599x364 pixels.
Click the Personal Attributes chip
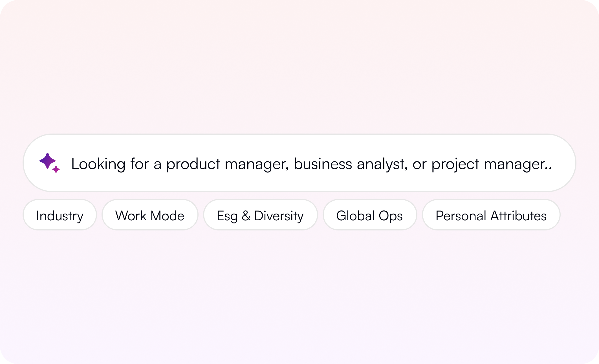(491, 215)
